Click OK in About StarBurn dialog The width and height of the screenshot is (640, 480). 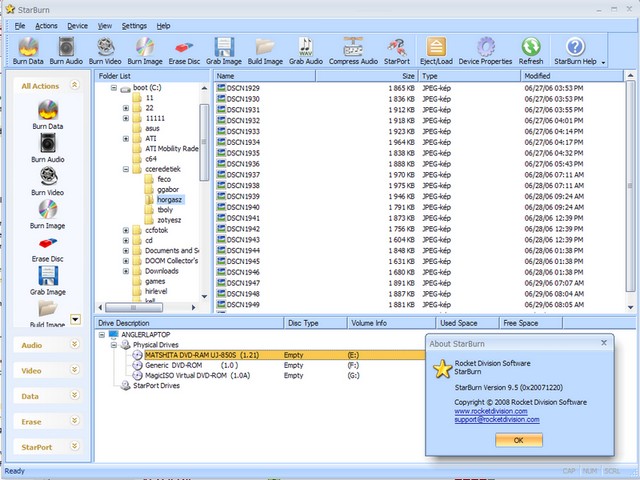519,440
